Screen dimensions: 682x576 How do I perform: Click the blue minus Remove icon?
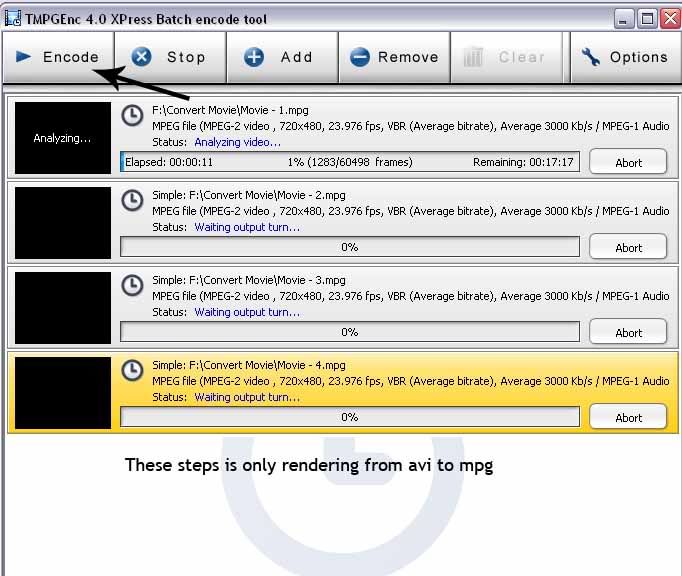360,57
